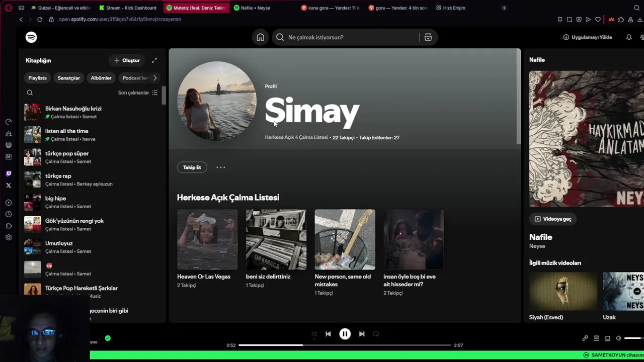Open big hipe playlist

(x=93, y=202)
